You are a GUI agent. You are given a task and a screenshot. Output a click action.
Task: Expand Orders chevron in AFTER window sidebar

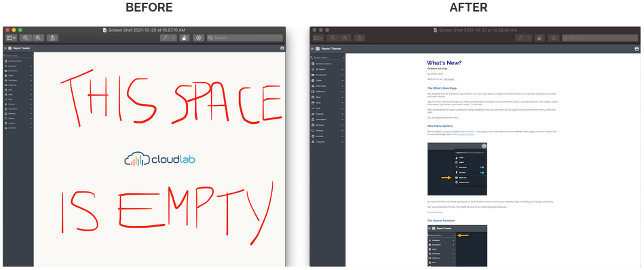pos(343,81)
